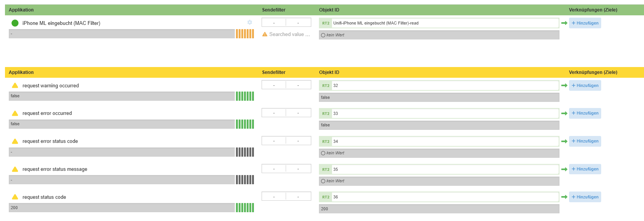The width and height of the screenshot is (644, 221).
Task: Click yellow triangle beside request error occurred
Action: pos(15,113)
